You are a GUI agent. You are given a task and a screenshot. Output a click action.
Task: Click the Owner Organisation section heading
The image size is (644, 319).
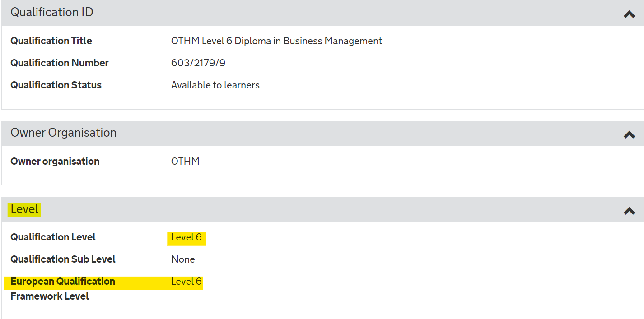point(64,133)
